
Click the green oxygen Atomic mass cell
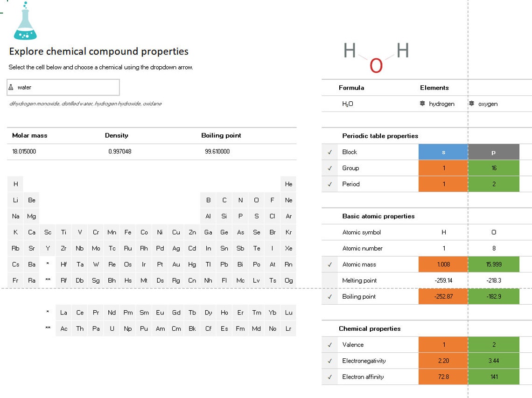(x=494, y=264)
